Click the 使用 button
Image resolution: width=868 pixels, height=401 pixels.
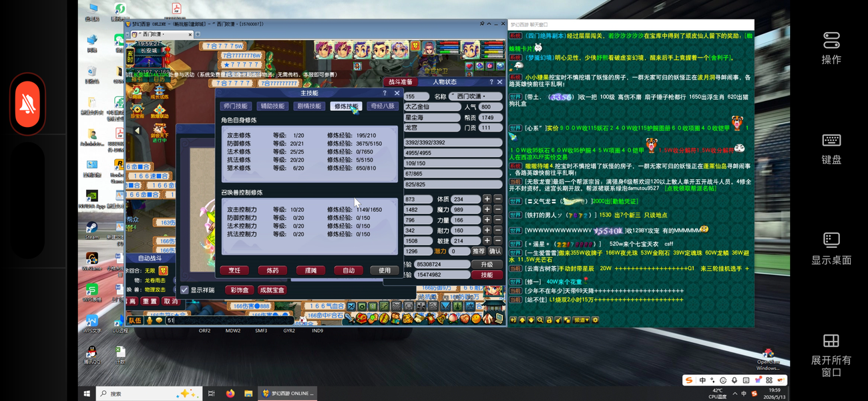coord(385,271)
